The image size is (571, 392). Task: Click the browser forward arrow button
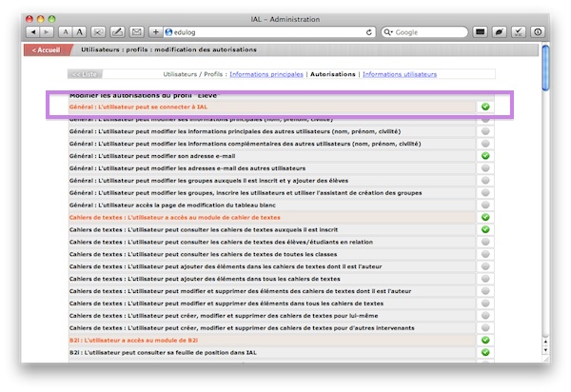pos(48,32)
